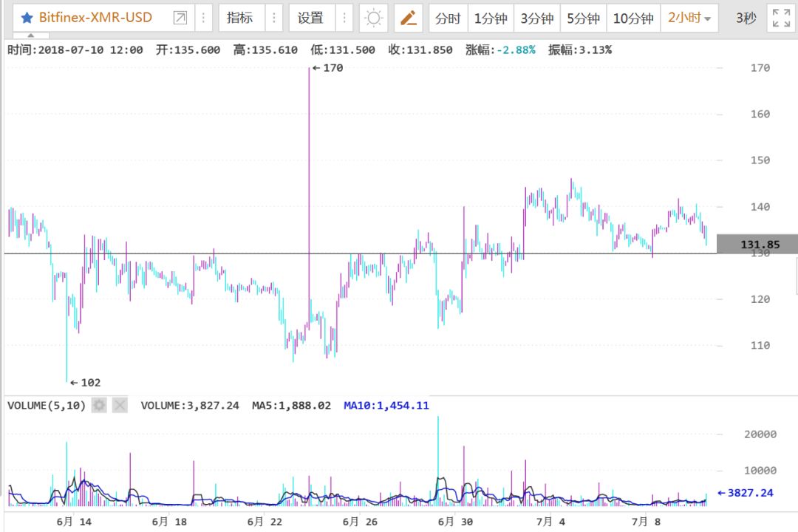The image size is (798, 532).
Task: Click the 20000 volume axis label
Action: pyautogui.click(x=760, y=434)
